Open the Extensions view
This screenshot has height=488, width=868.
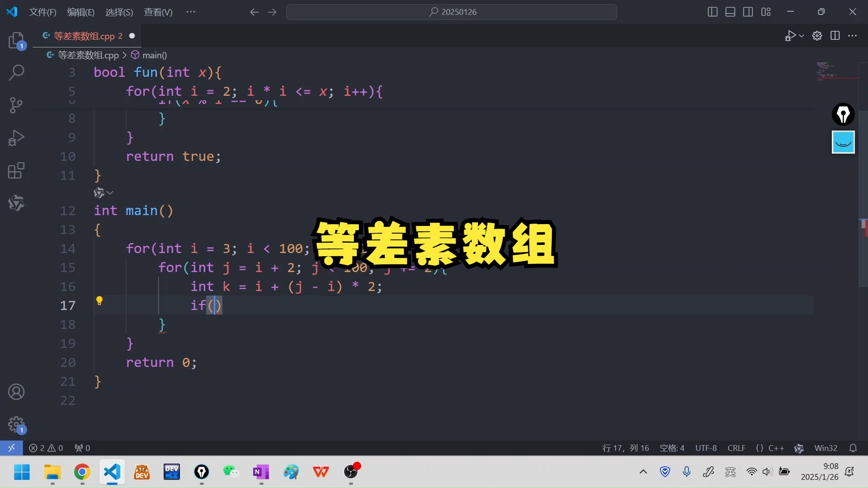(x=17, y=170)
